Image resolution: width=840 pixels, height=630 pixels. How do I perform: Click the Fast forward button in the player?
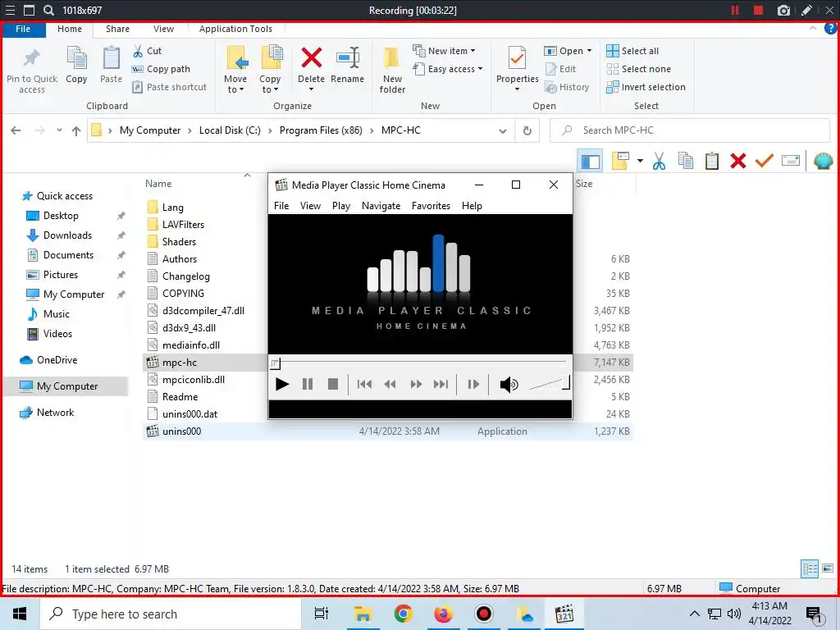[x=416, y=384]
